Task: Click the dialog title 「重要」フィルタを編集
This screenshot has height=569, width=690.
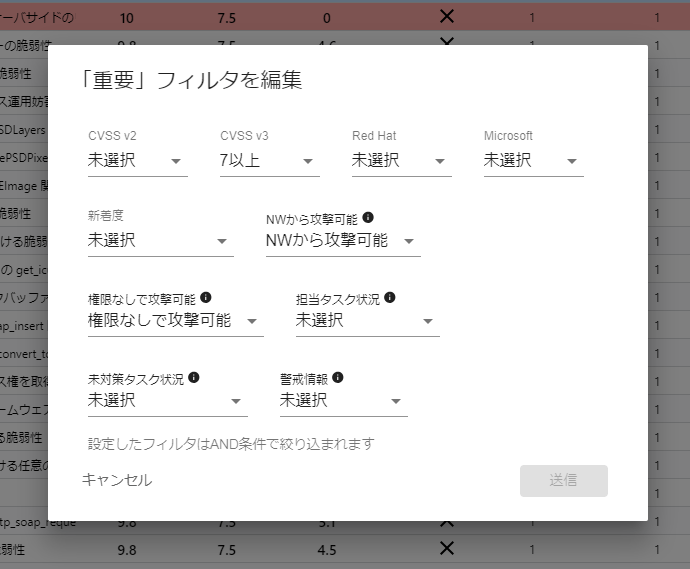Action: click(192, 80)
